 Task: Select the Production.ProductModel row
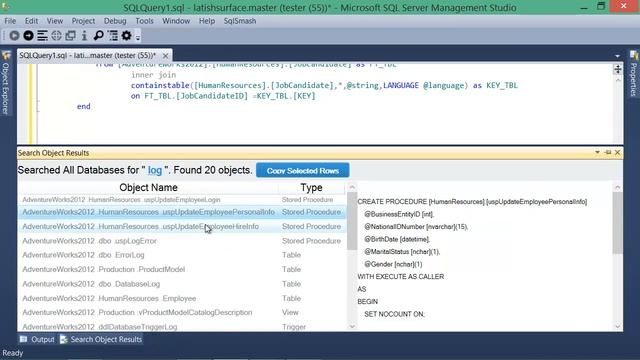coord(182,269)
